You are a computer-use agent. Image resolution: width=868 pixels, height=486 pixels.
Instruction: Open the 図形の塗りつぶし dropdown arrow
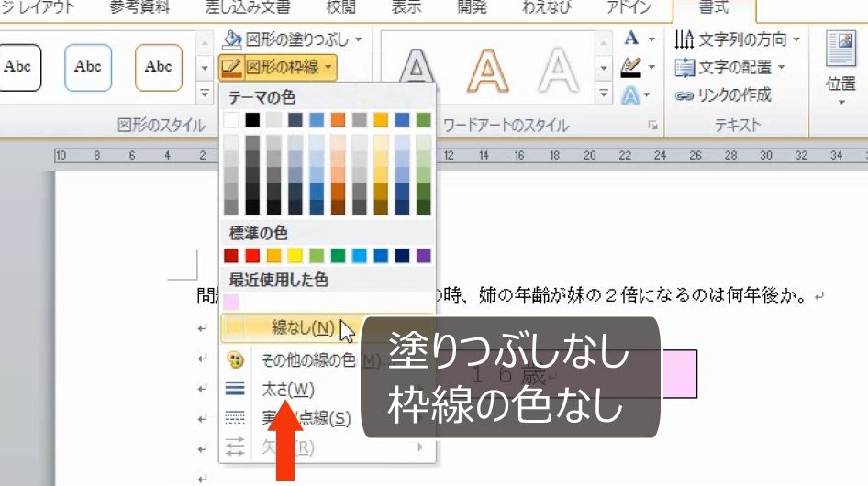pos(358,39)
